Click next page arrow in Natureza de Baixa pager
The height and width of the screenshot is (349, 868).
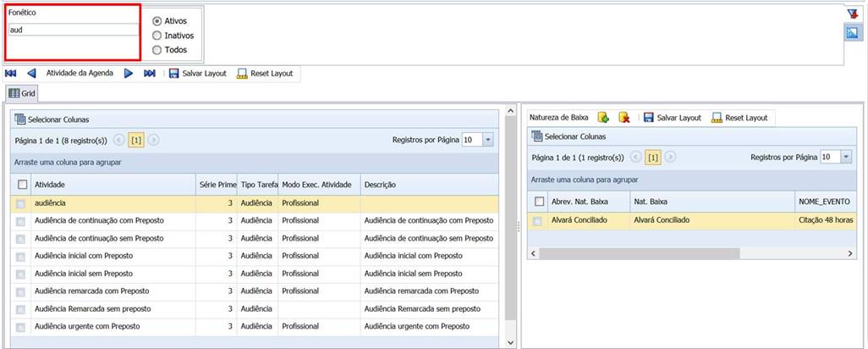pos(670,158)
